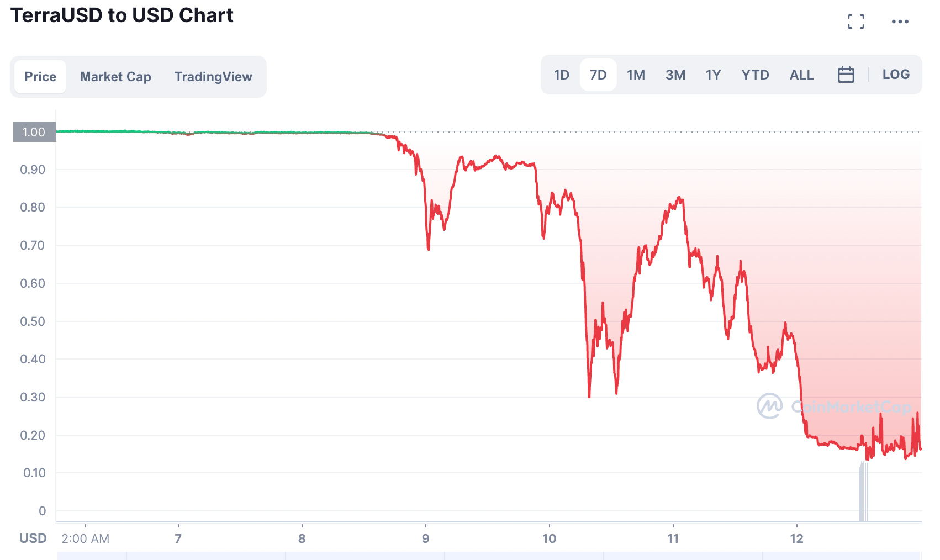Select the 1Y time range
Image resolution: width=940 pixels, height=560 pixels.
pyautogui.click(x=713, y=75)
